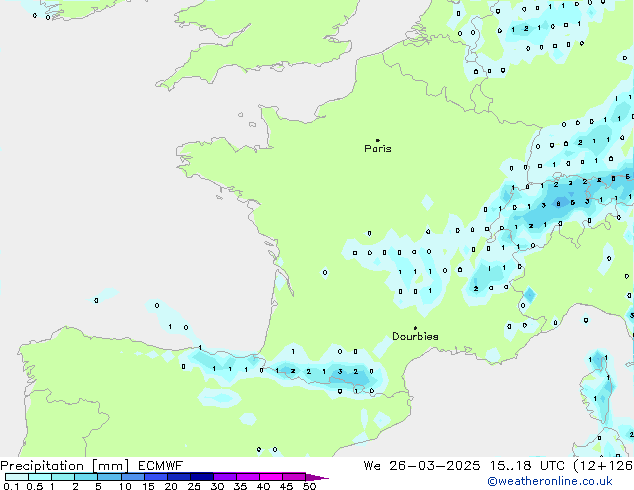
Task: Click the legend value label '10'
Action: [x=125, y=486]
